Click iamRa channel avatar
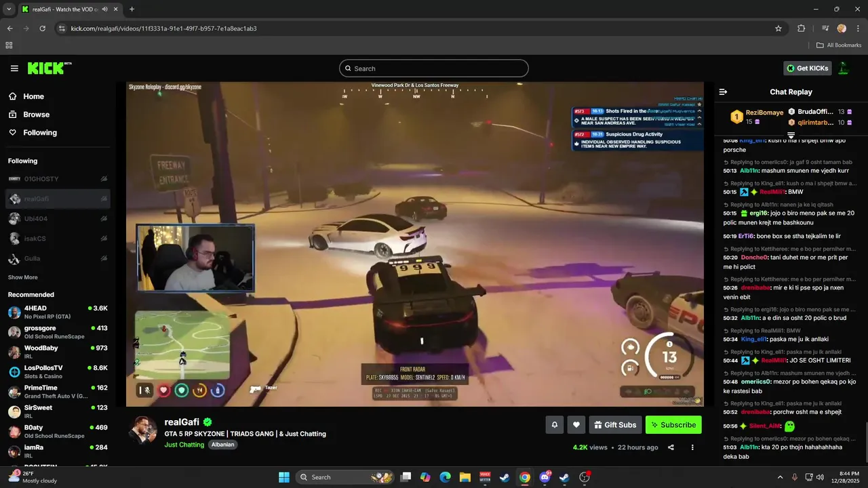Viewport: 868px width, 488px height. 14,451
